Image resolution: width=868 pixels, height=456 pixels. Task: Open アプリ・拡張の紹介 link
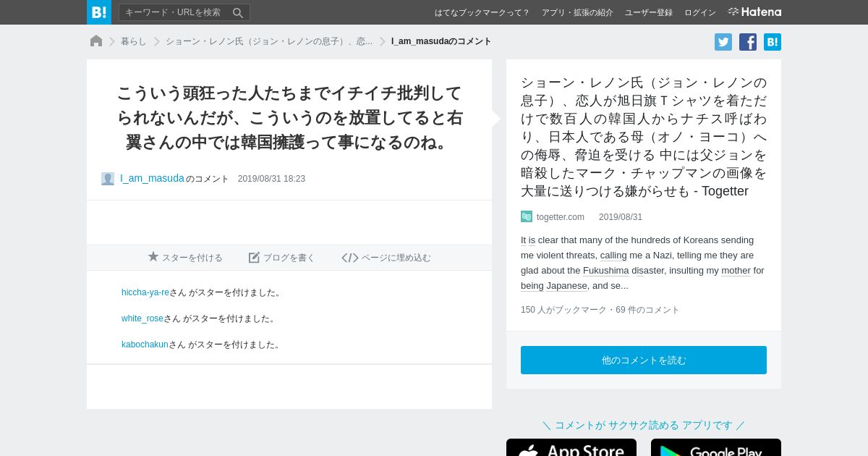(577, 12)
